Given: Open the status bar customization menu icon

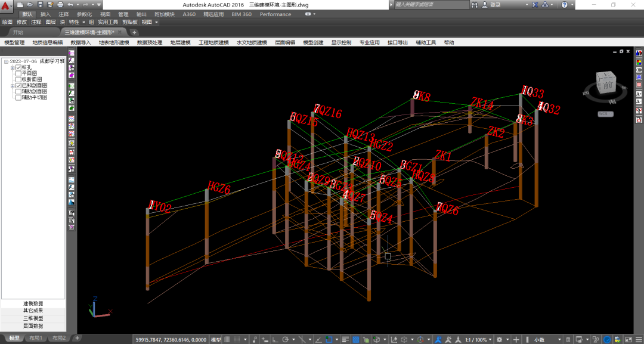Looking at the screenshot, I should coord(637,340).
